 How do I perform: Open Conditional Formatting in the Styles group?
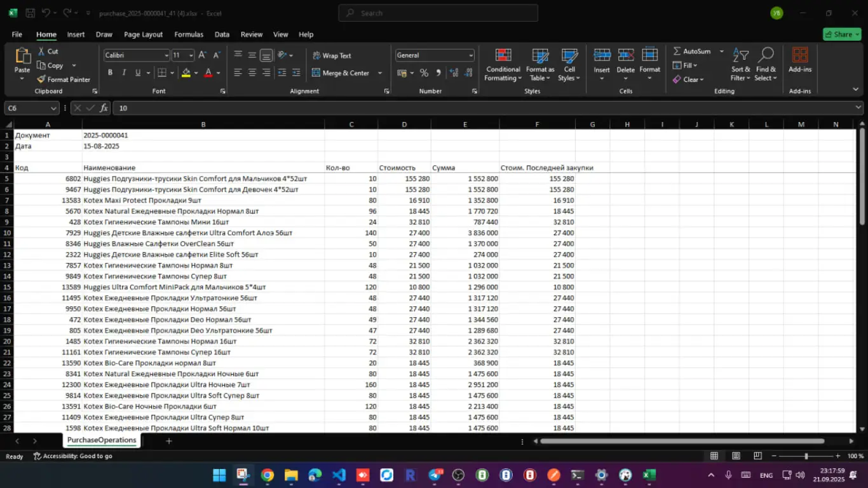(x=503, y=65)
